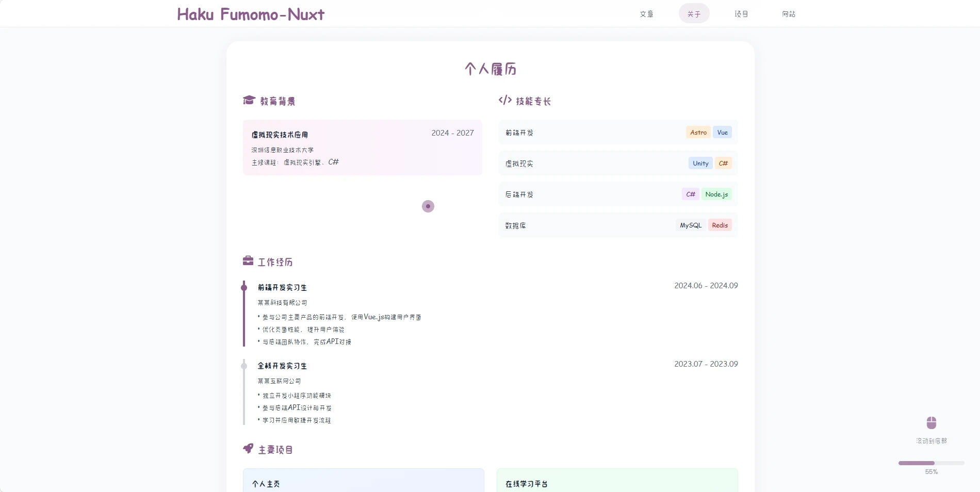
Task: Click the timeline dot for 前端开发实习生
Action: [244, 288]
